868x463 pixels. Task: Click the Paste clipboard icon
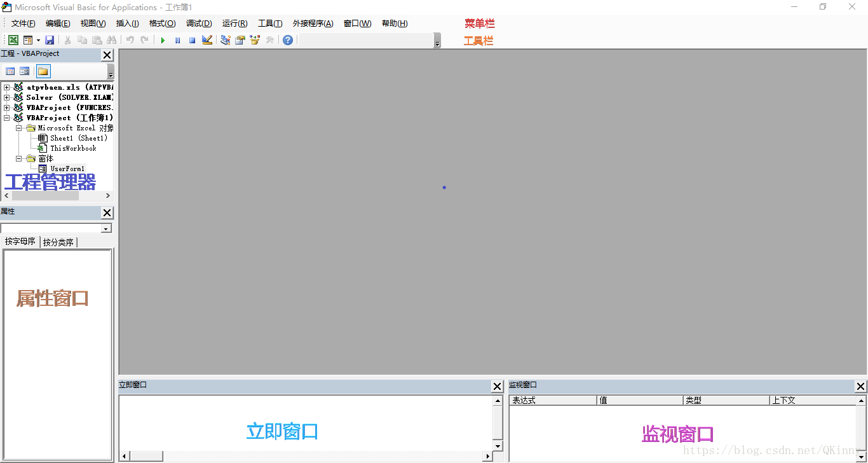[x=97, y=40]
